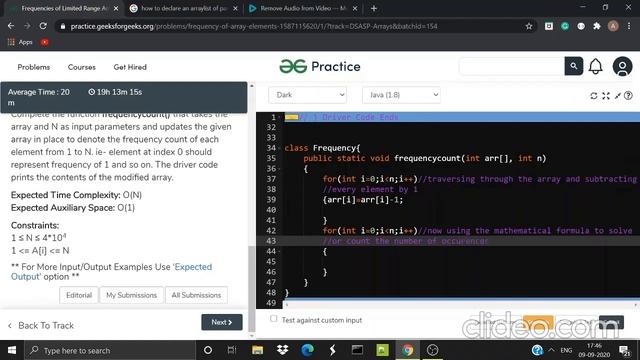Open the Problems menu

coord(33,67)
